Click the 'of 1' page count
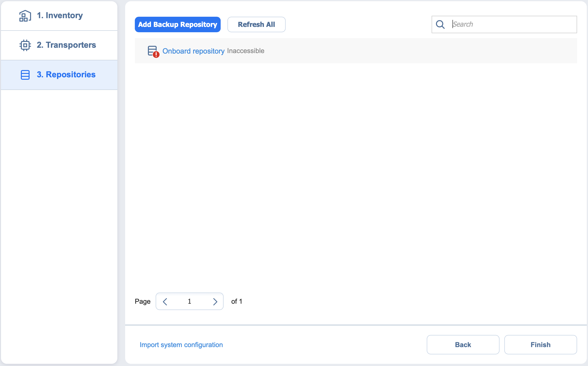588x366 pixels. (x=237, y=302)
